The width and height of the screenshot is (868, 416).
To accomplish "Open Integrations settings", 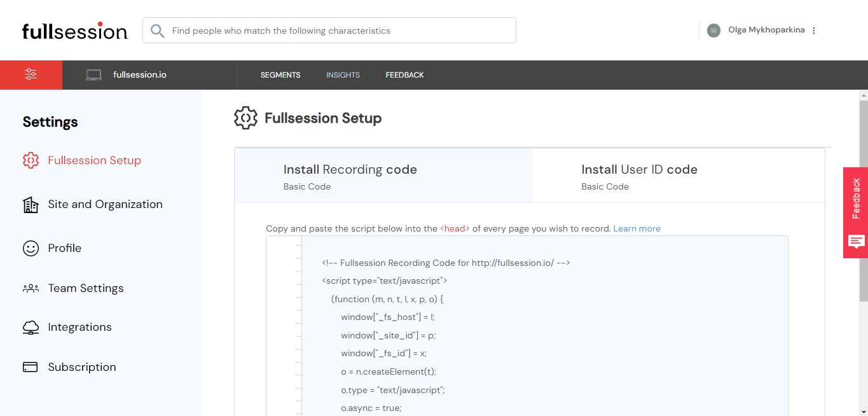I will (80, 327).
